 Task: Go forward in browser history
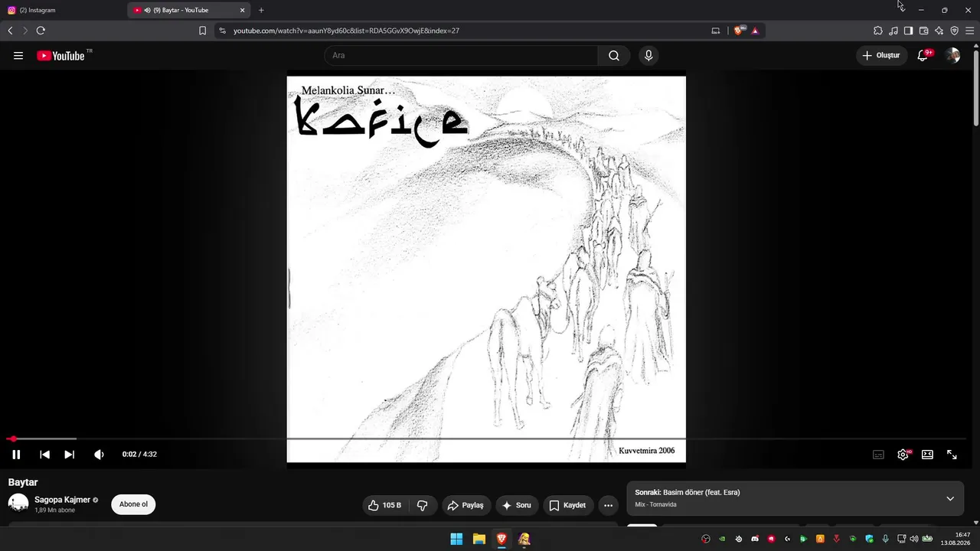point(25,31)
